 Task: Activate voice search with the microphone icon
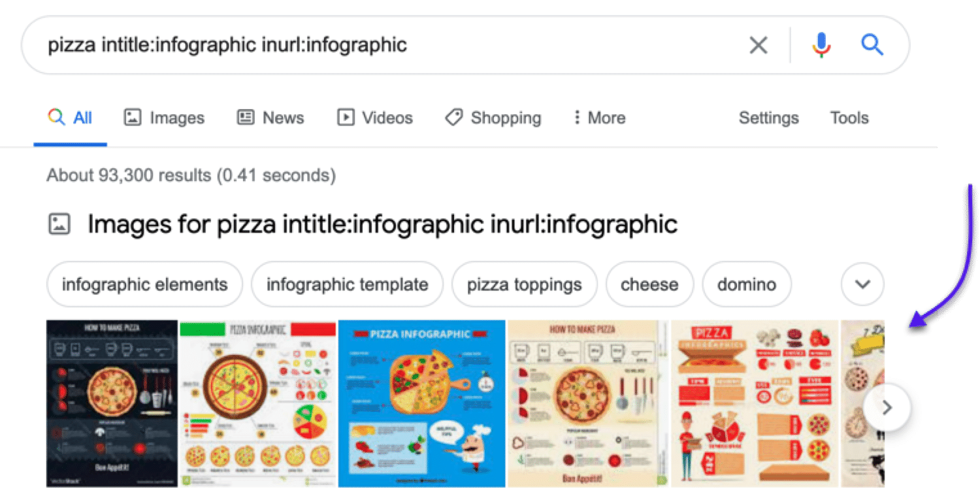coord(821,45)
